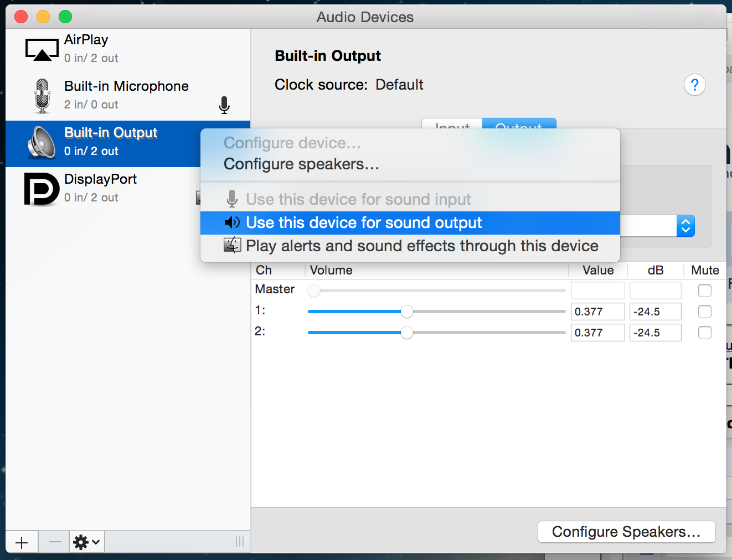732x560 pixels.
Task: Click the Built-in Microphone device icon
Action: click(x=42, y=96)
